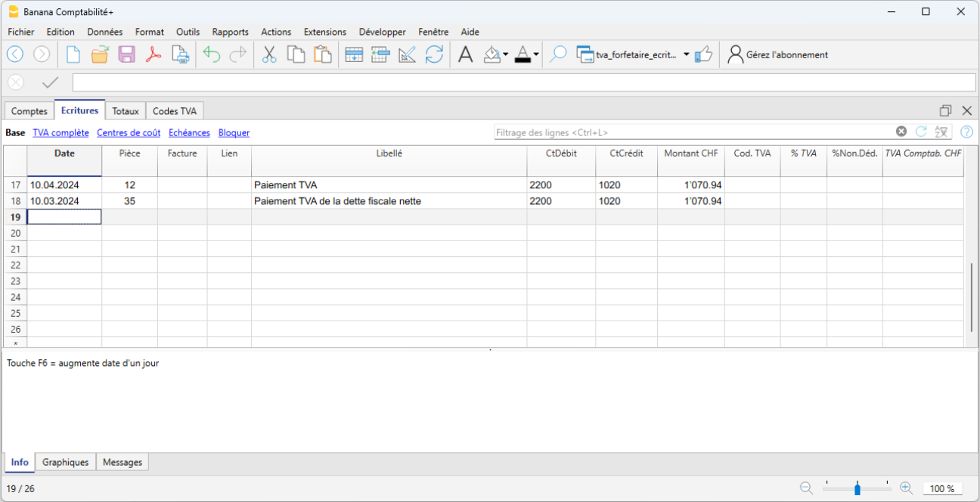Screen dimensions: 980x502
Task: Open the Messages tab at the bottom
Action: click(x=122, y=462)
